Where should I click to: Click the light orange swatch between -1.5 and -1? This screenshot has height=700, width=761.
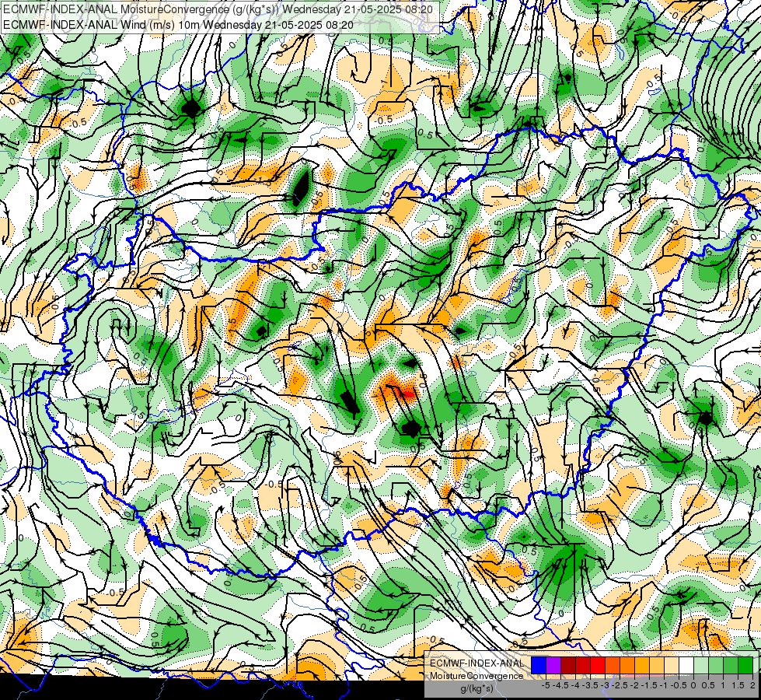point(657,665)
